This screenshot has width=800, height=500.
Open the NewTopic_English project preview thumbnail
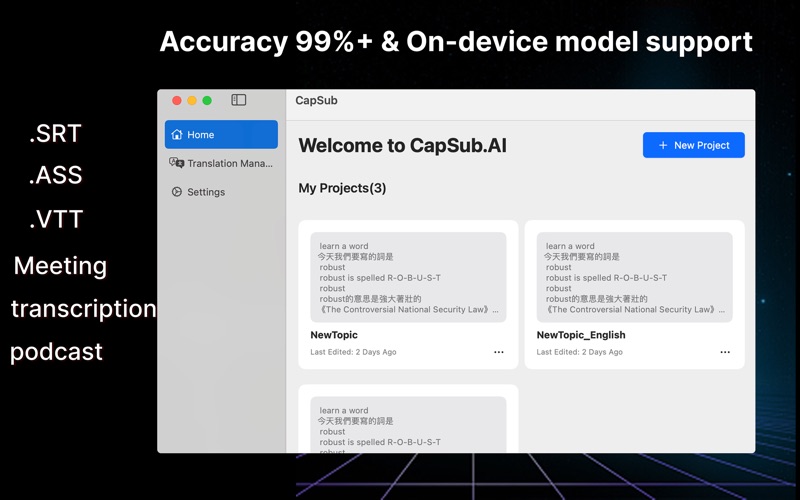click(x=635, y=278)
